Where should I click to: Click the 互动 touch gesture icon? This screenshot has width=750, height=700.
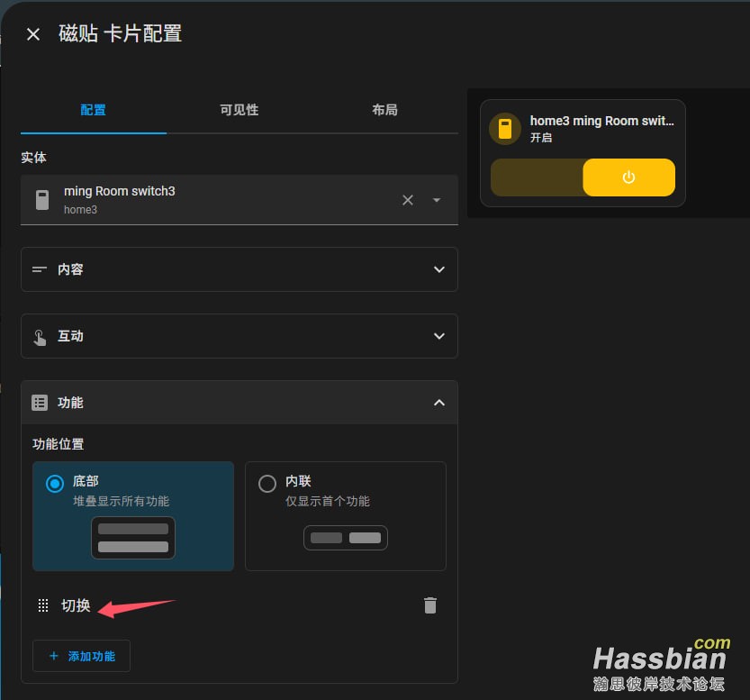click(40, 337)
